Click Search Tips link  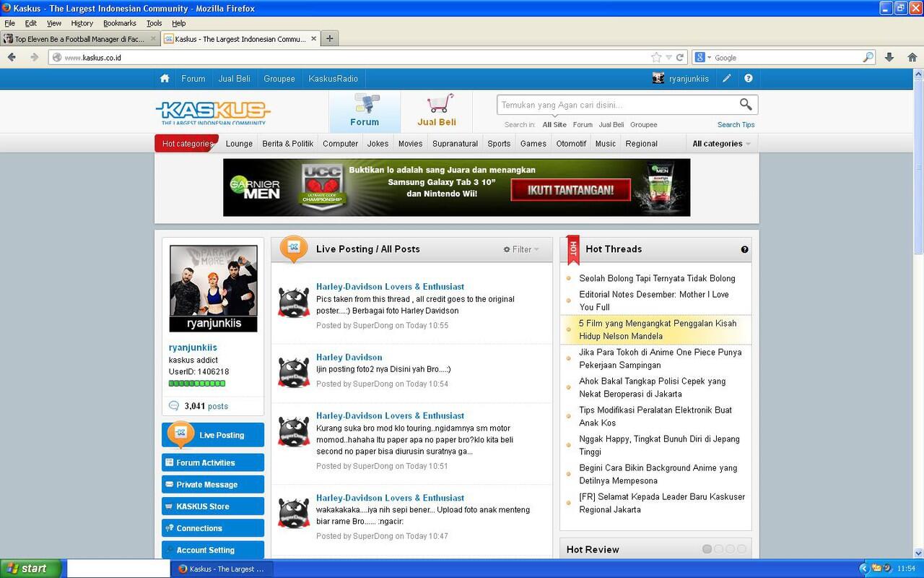(736, 125)
